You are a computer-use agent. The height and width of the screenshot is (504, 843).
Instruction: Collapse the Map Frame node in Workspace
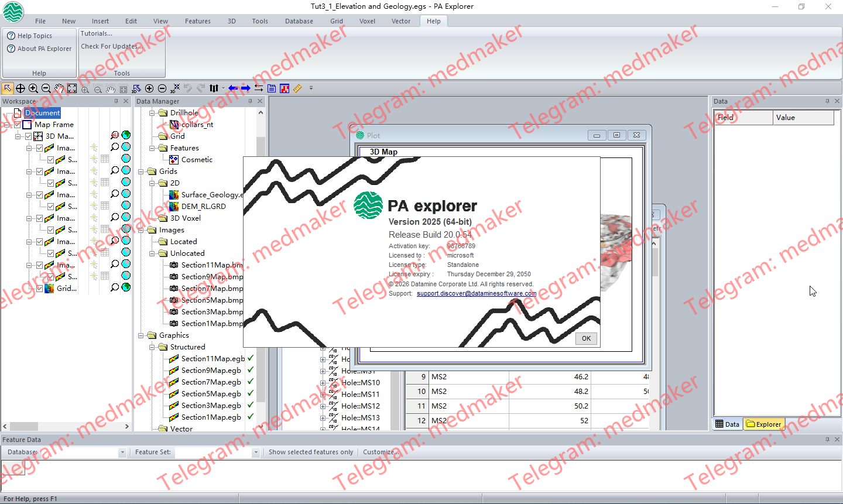6,125
